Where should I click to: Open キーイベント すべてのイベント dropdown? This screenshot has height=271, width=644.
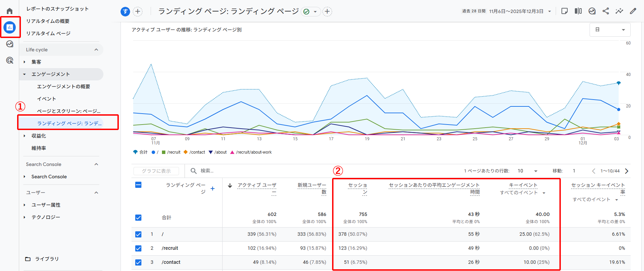point(523,193)
